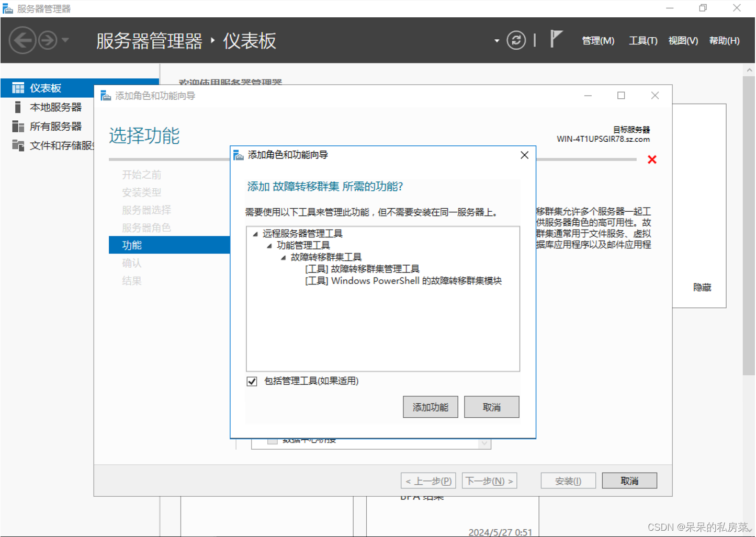Click the features list scroll-down arrow

click(x=484, y=443)
